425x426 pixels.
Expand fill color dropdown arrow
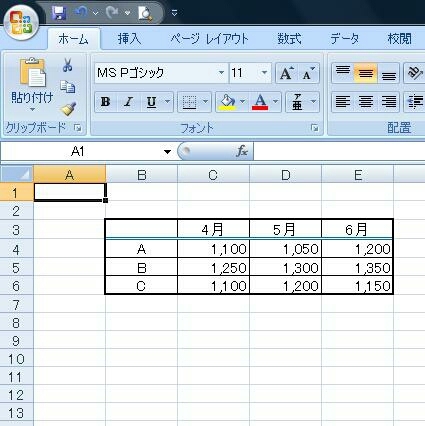pos(242,102)
